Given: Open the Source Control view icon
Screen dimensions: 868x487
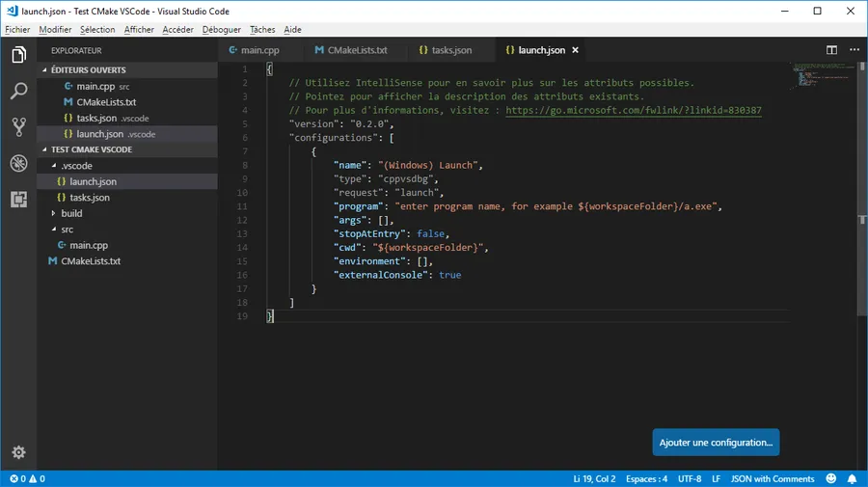Looking at the screenshot, I should click(x=19, y=127).
